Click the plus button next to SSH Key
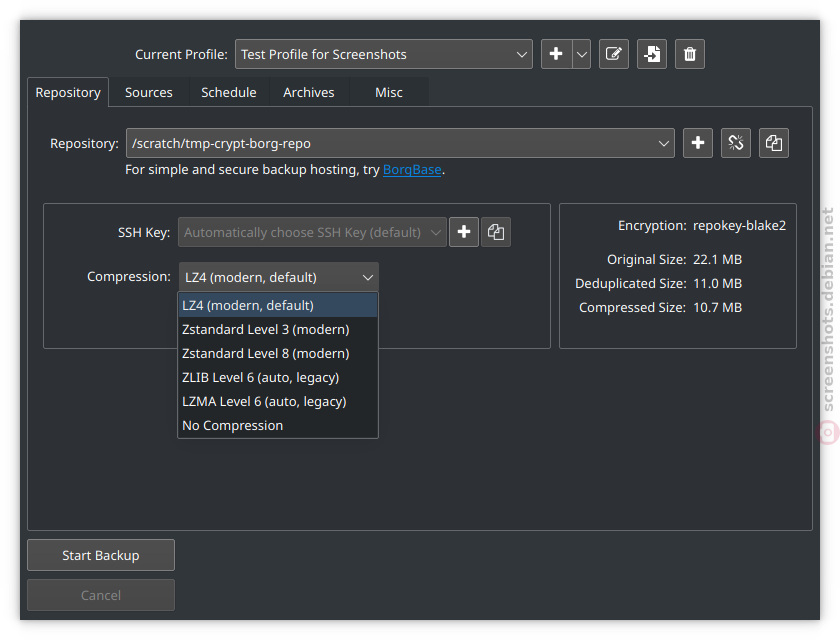This screenshot has width=840, height=640. pyautogui.click(x=464, y=232)
